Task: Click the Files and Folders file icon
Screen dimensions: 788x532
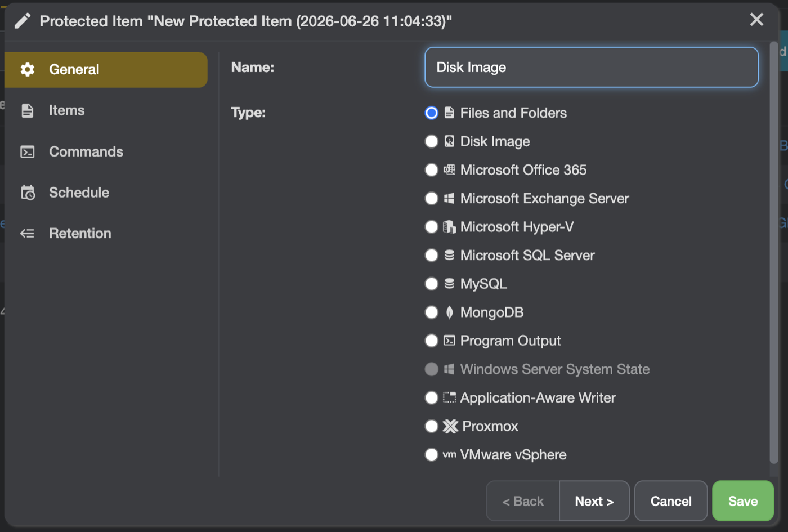Action: pos(449,113)
